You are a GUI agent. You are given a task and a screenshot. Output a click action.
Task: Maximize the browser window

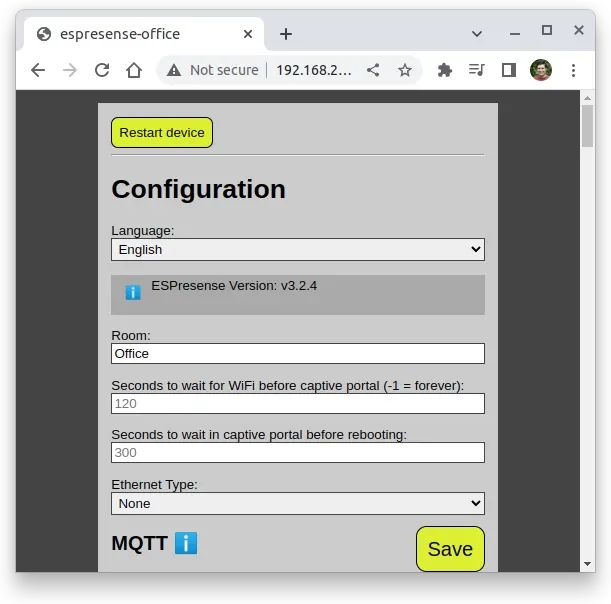pos(547,30)
